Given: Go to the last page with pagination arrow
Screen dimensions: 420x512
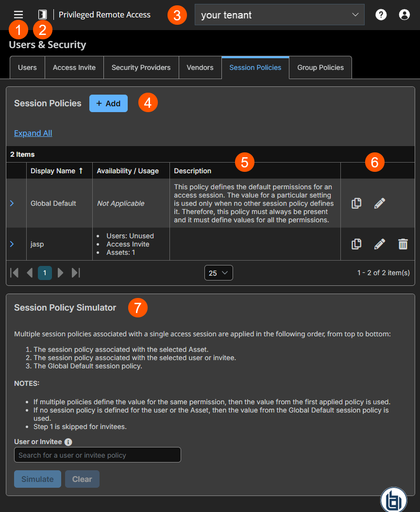Looking at the screenshot, I should 76,273.
